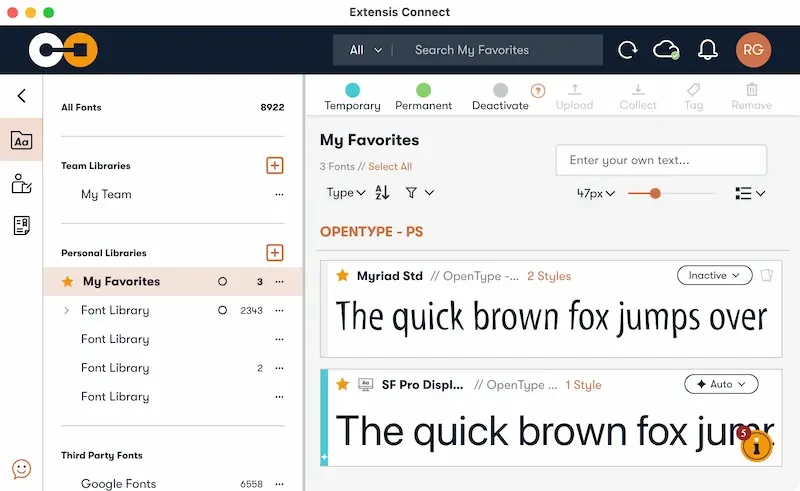Viewport: 800px width, 491px height.
Task: Select All Fonts library
Action: coord(172,107)
